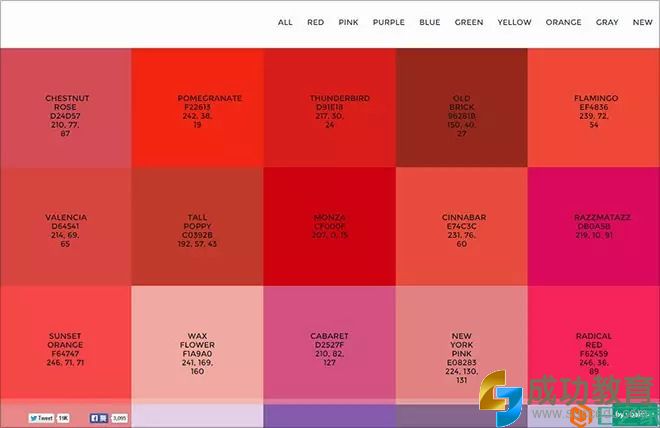Select the Chestnut Rose swatch
660x428 pixels.
click(x=66, y=108)
